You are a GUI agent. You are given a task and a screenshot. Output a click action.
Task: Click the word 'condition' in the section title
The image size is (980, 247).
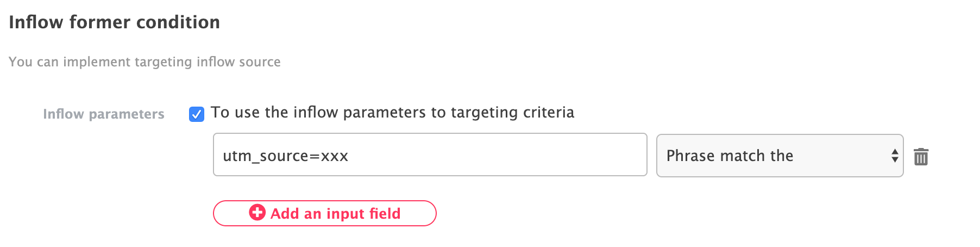178,22
